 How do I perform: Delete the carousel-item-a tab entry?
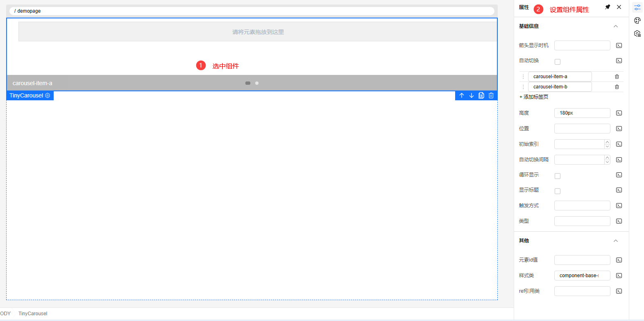[617, 77]
